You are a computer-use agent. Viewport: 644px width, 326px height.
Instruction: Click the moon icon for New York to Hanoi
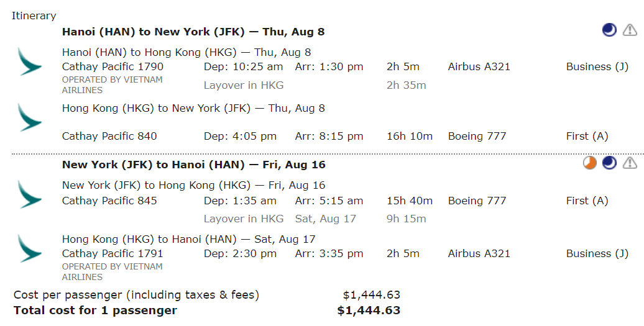pos(610,163)
